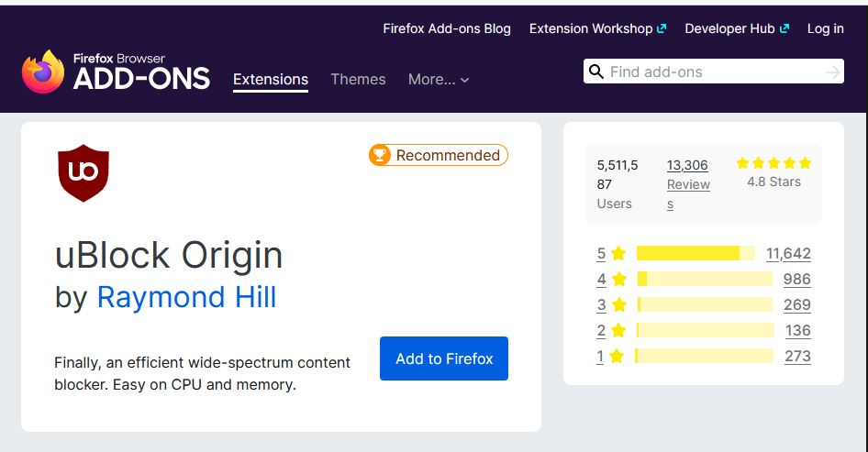Click the star next to 5 rating
Screen dimensions: 868x452
tap(618, 254)
